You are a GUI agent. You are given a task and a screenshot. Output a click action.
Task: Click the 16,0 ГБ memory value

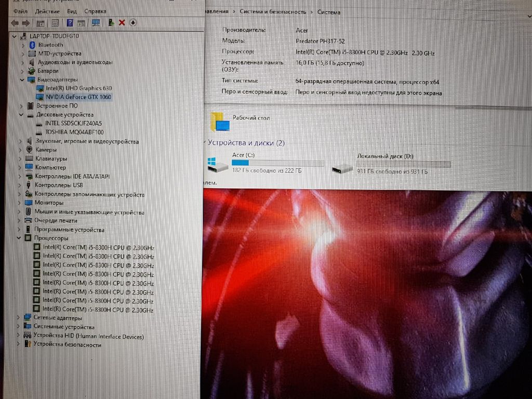(330, 63)
